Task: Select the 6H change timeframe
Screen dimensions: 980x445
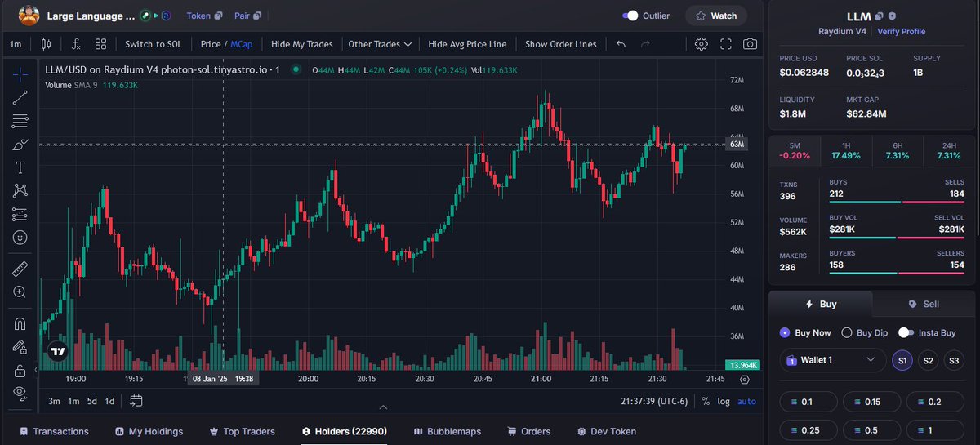Action: click(x=898, y=150)
